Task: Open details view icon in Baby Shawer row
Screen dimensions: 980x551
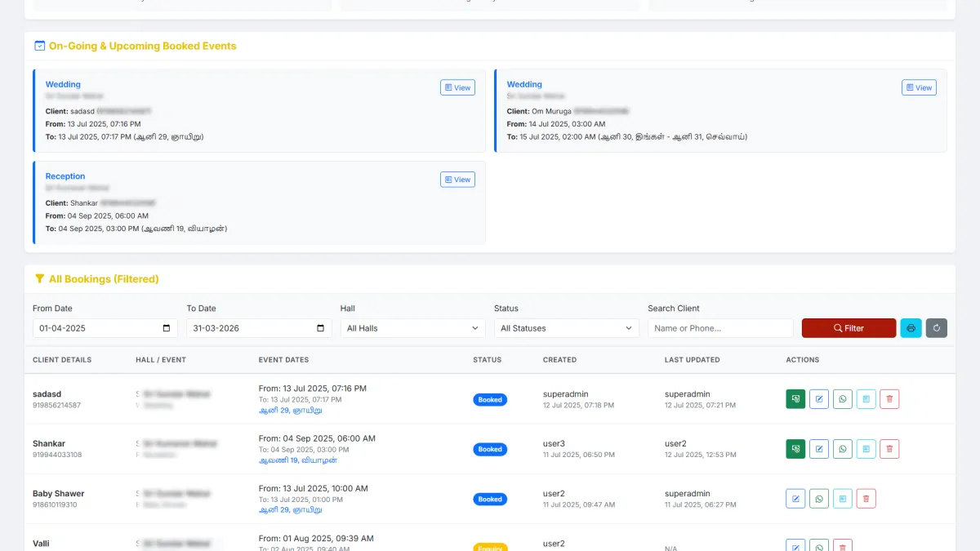Action: click(x=843, y=499)
